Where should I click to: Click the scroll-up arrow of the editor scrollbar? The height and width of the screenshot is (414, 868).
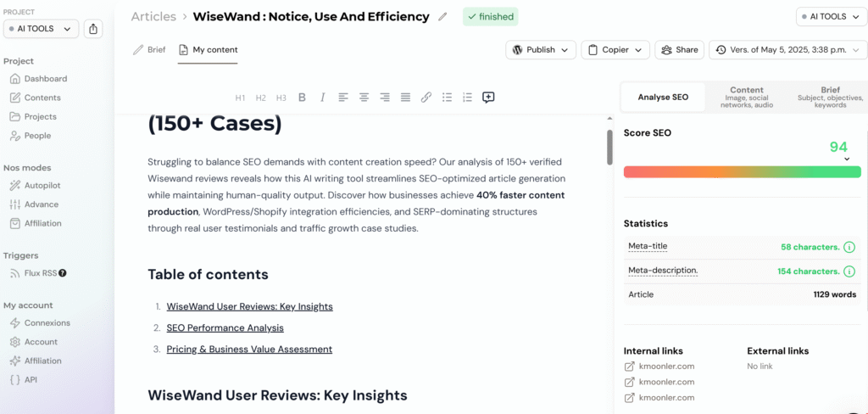(x=609, y=119)
